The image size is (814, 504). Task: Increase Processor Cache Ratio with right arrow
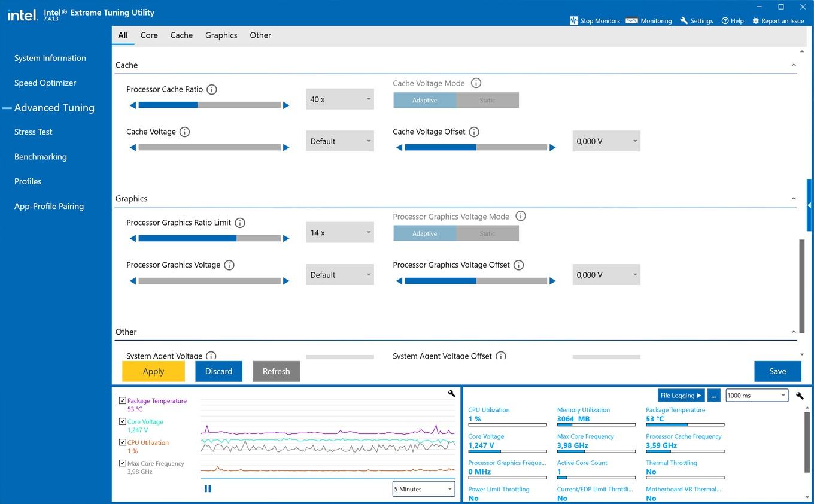click(286, 105)
